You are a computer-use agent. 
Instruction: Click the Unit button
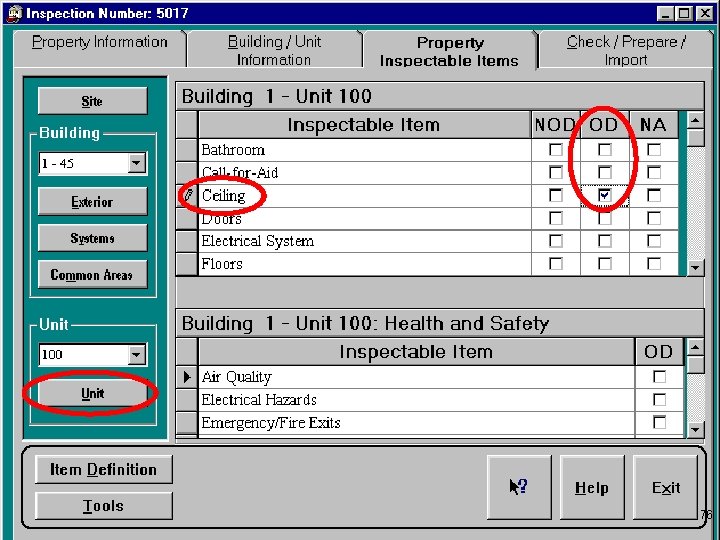coord(92,394)
